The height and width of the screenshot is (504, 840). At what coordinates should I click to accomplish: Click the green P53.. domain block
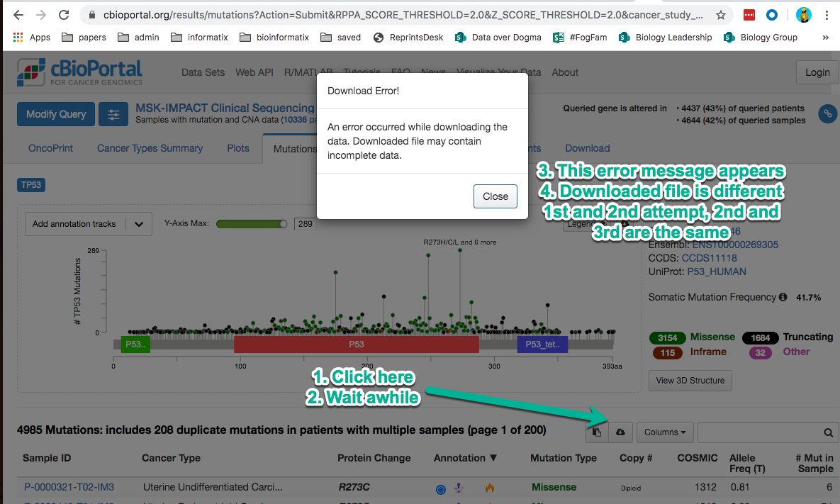point(135,345)
